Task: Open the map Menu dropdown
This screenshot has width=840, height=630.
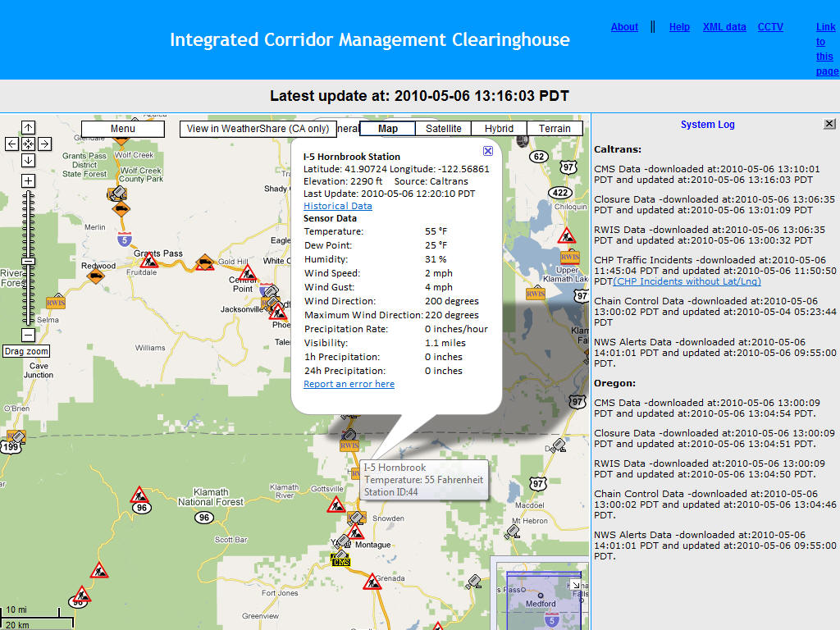Action: coord(123,129)
